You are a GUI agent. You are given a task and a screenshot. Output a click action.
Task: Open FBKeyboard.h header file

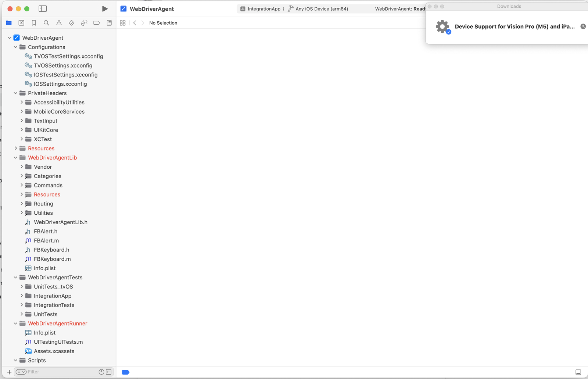47,250
